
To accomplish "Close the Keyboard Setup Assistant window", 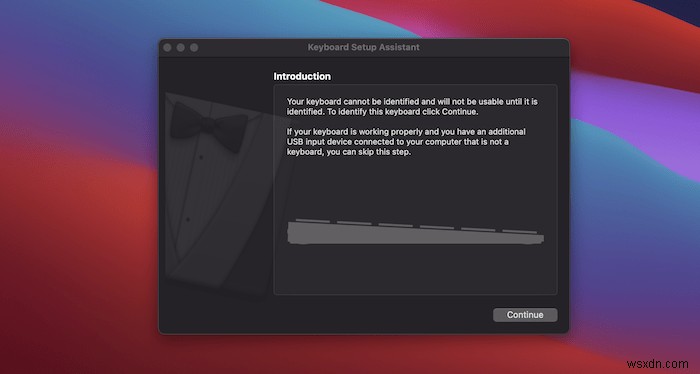I will [167, 47].
